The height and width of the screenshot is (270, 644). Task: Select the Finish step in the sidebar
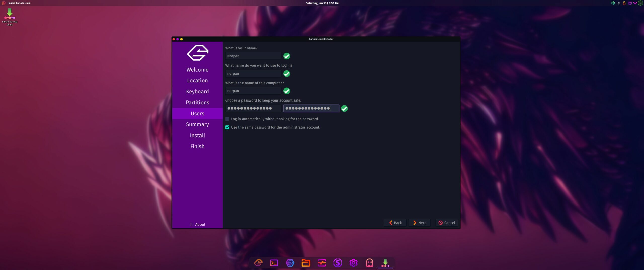tap(197, 146)
